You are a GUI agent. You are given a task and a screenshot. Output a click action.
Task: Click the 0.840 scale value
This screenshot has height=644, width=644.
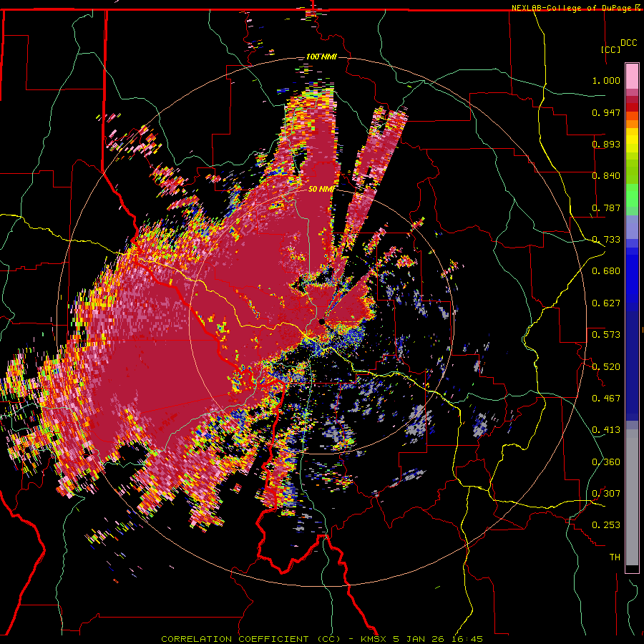(606, 176)
